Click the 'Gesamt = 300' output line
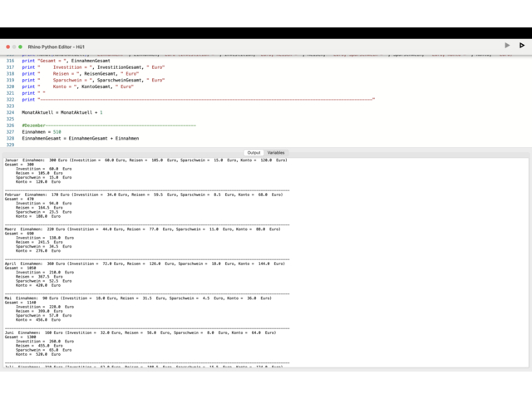Screen dimensions: 532x399 tap(19, 165)
